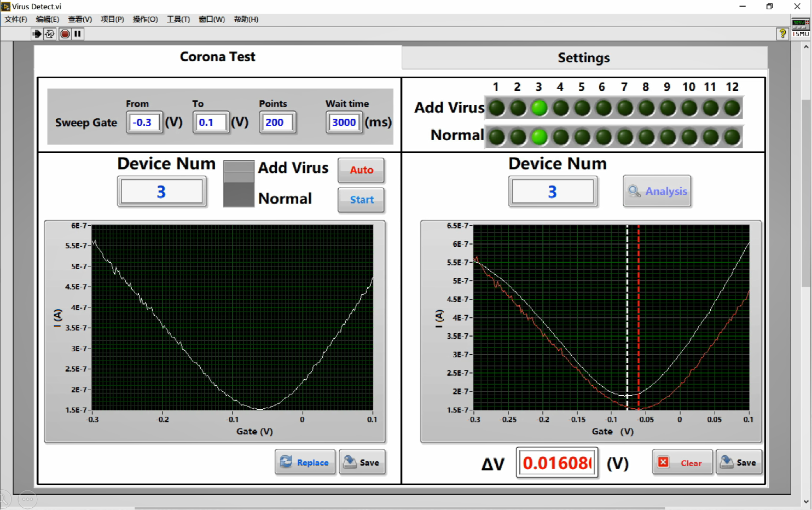Click the vertical scrollbar thumb on the right
This screenshot has height=510, width=812.
coord(807,193)
